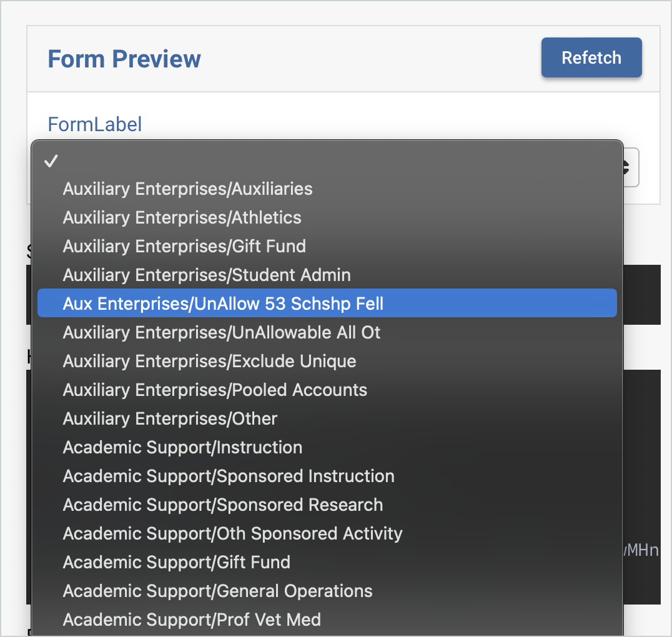Viewport: 672px width, 637px height.
Task: Select Auxiliary Enterprises/Exclude Unique option
Action: point(209,361)
